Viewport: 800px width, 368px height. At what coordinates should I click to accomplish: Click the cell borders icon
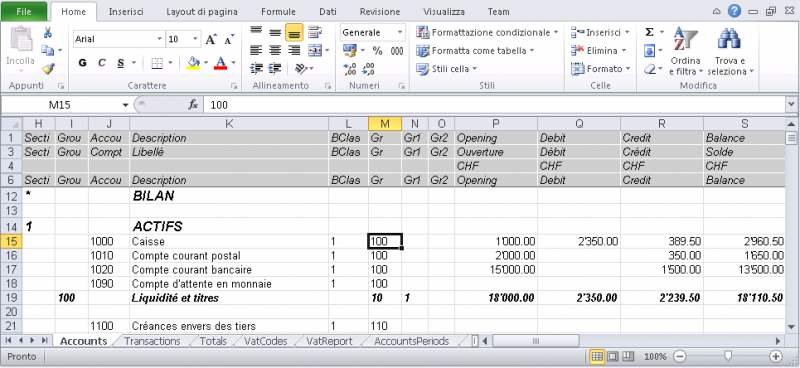pos(158,63)
